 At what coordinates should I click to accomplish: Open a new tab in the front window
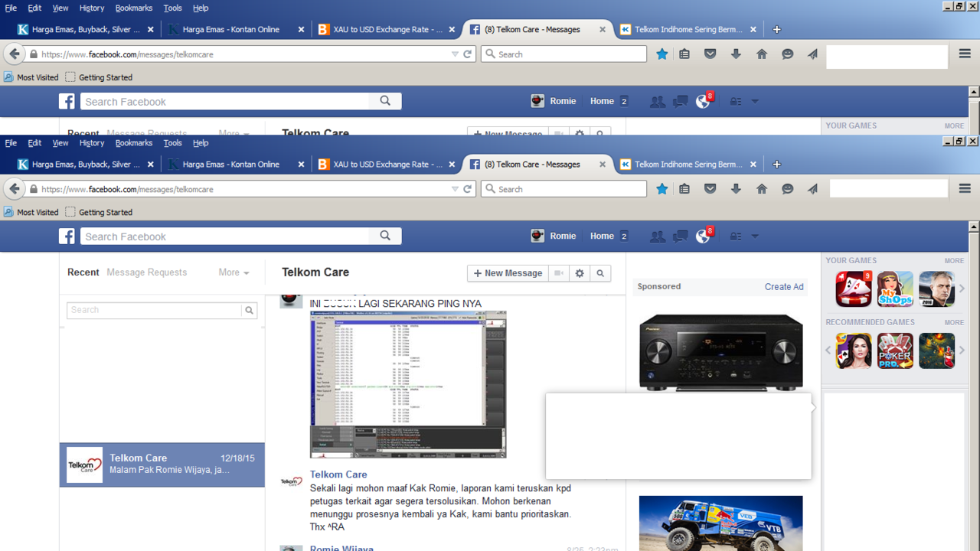pyautogui.click(x=776, y=165)
